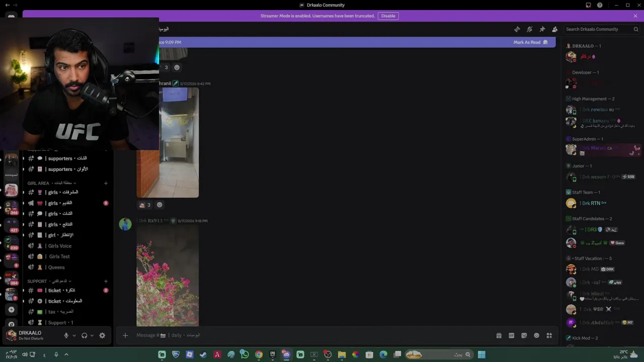Image resolution: width=644 pixels, height=362 pixels.
Task: Open the Threads icon in the channel header
Action: click(x=517, y=29)
